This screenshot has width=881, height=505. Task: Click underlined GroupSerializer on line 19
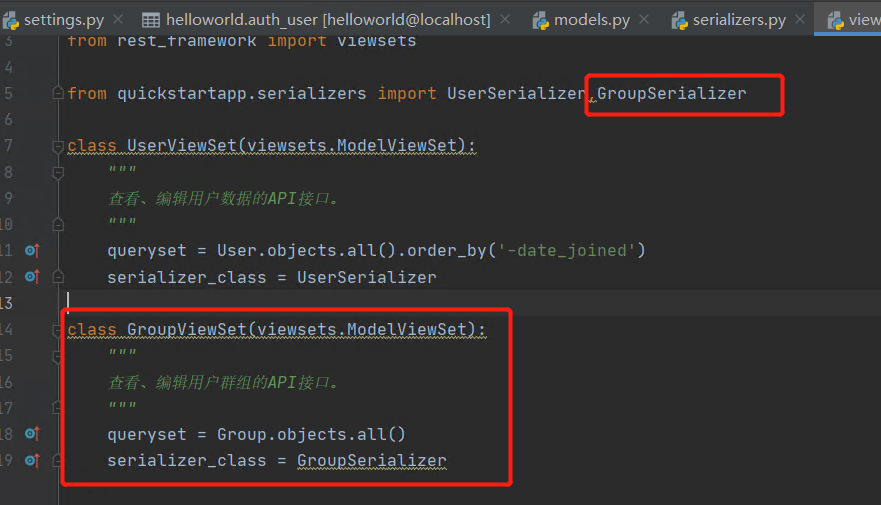pos(371,461)
